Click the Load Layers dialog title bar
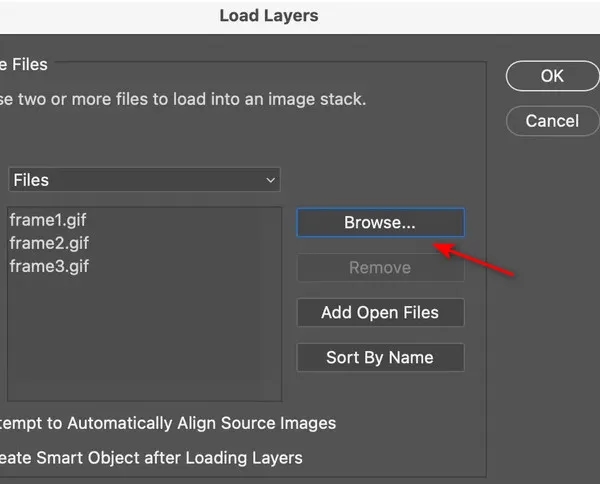 pyautogui.click(x=269, y=16)
